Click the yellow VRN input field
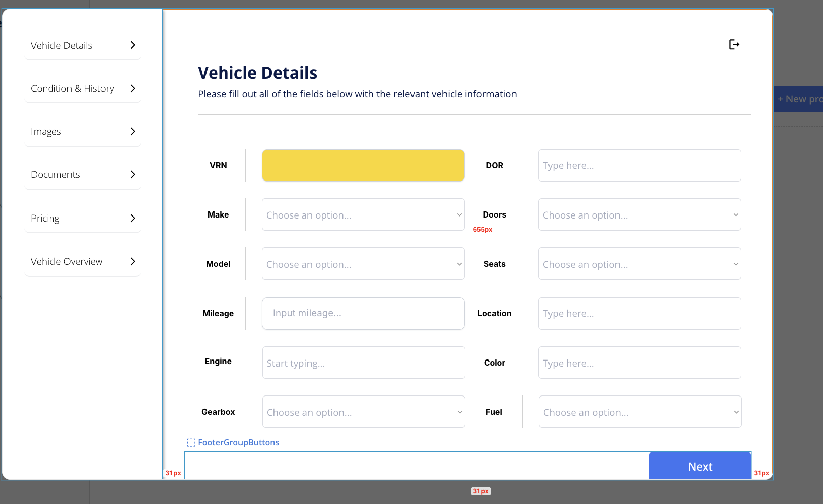This screenshot has height=504, width=823. (363, 165)
